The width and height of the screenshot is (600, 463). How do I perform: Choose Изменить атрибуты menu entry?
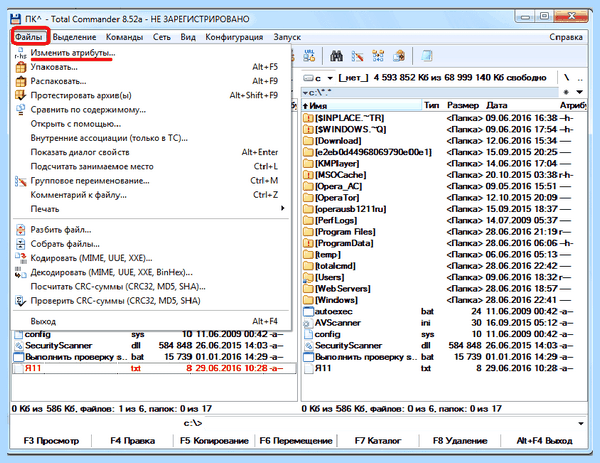[x=151, y=53]
